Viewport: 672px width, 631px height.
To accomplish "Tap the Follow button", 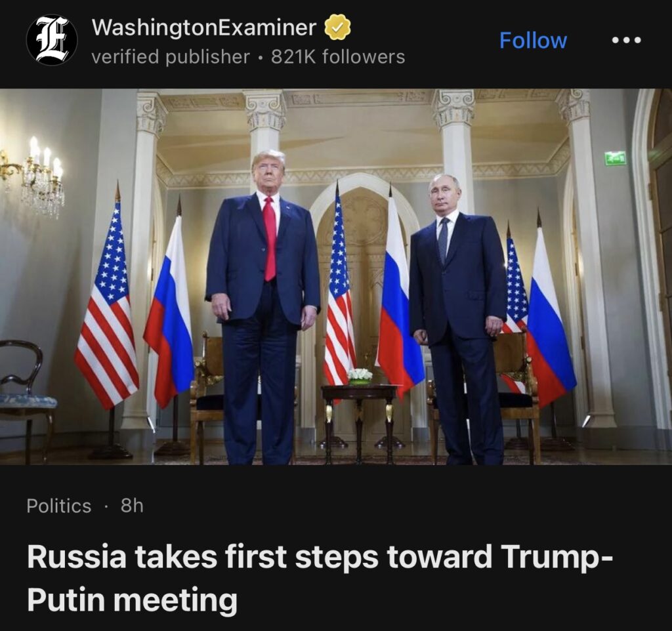I will (x=533, y=40).
